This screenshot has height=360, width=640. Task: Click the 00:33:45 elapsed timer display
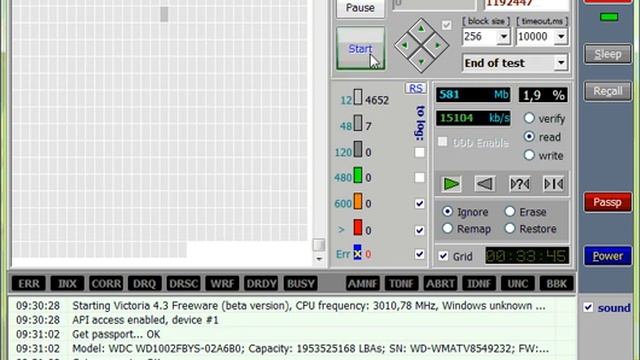tap(527, 256)
